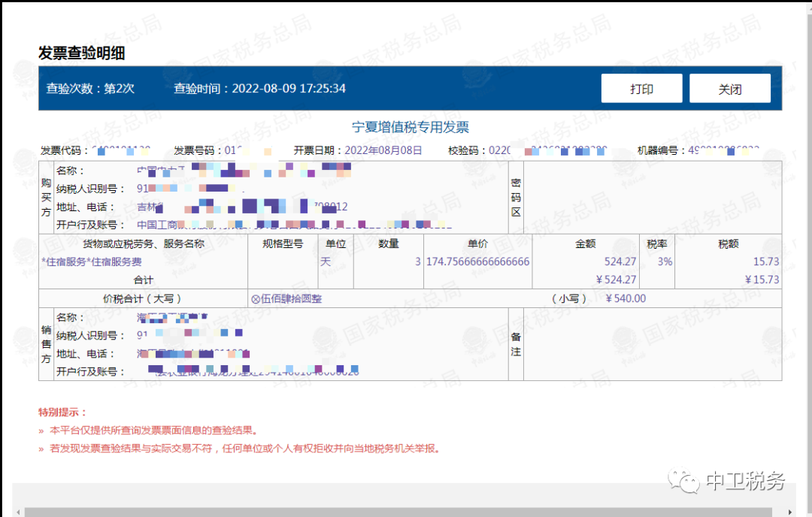Click the horizontal scrollbar thumb
The image size is (812, 517).
pyautogui.click(x=398, y=512)
